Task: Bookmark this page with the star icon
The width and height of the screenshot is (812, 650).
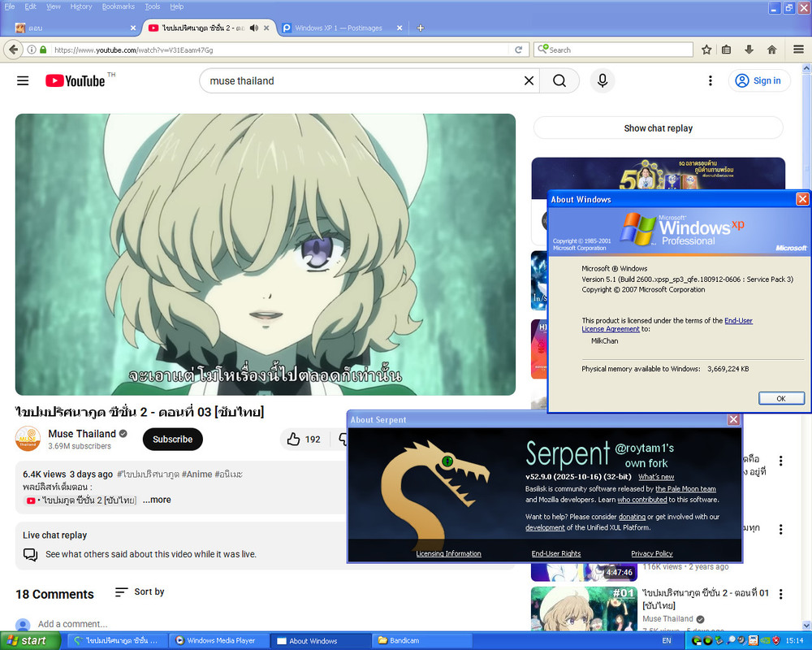Action: click(x=706, y=50)
